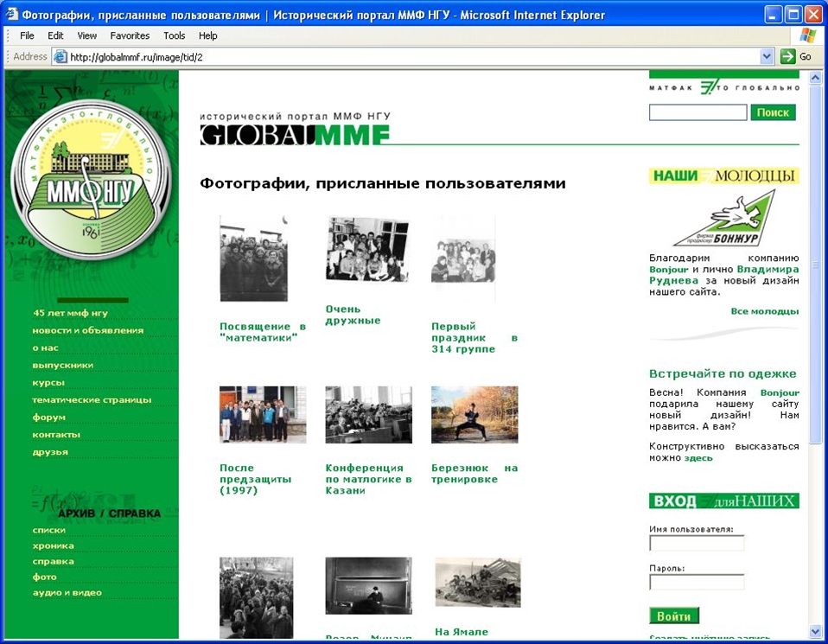Screen dimensions: 828x644
Task: Open the View menu
Action: 87,35
